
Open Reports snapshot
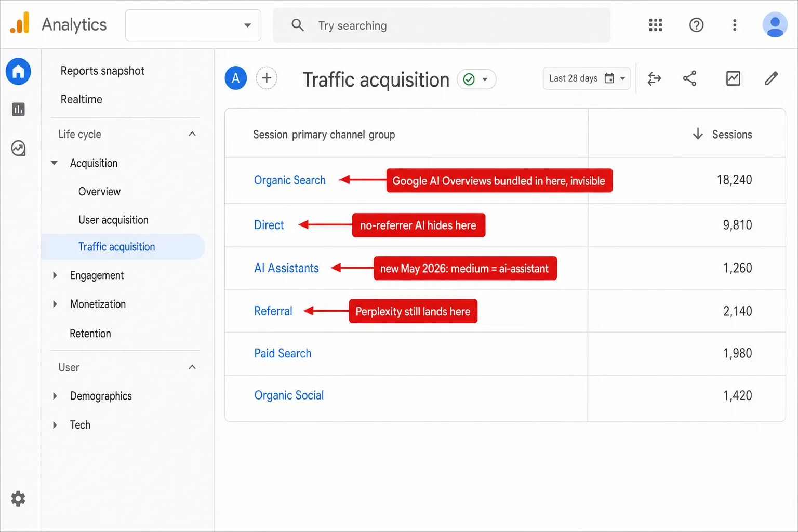point(102,71)
